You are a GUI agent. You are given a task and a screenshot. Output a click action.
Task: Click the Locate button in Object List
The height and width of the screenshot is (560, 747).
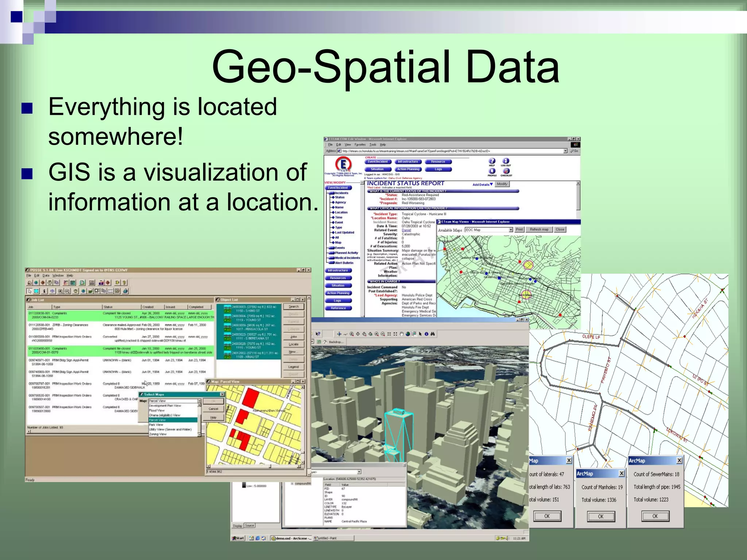tap(294, 344)
